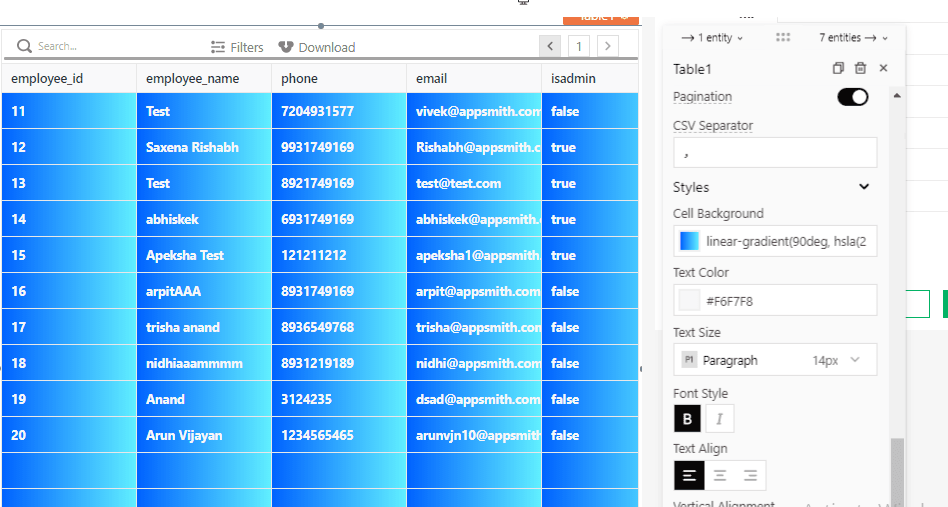Click the phone cell 3124235
This screenshot has width=948, height=507.
tap(339, 399)
